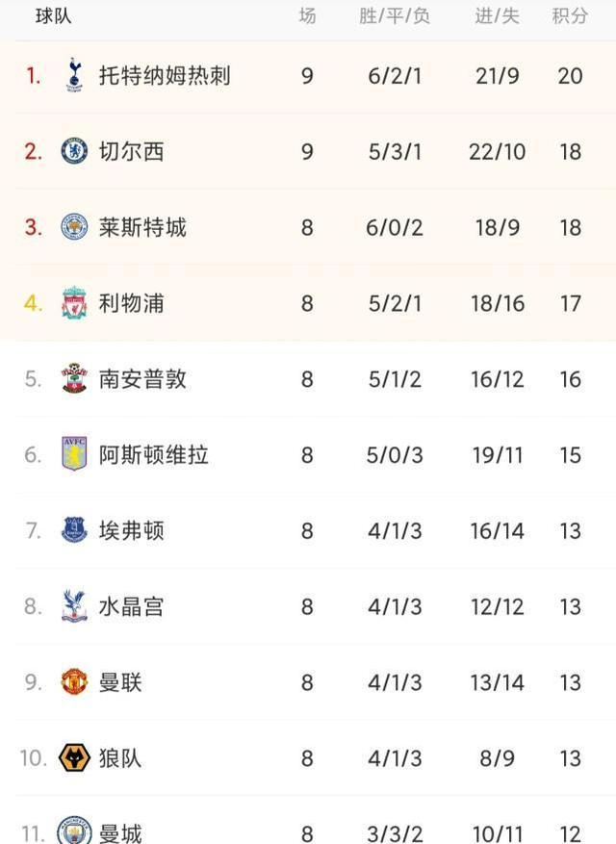The height and width of the screenshot is (844, 616).
Task: Select the Aston Villa AVFC badge
Action: pos(74,453)
